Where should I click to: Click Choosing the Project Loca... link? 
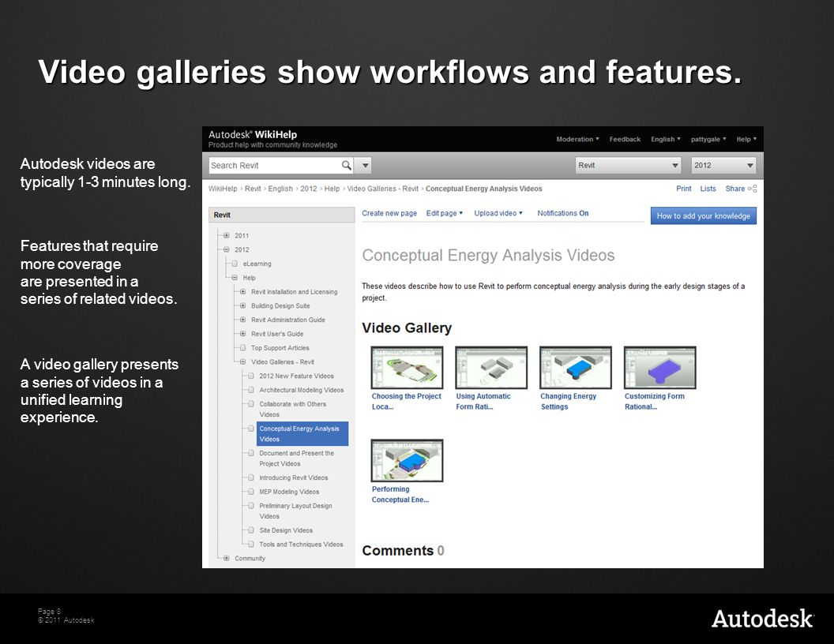point(407,401)
